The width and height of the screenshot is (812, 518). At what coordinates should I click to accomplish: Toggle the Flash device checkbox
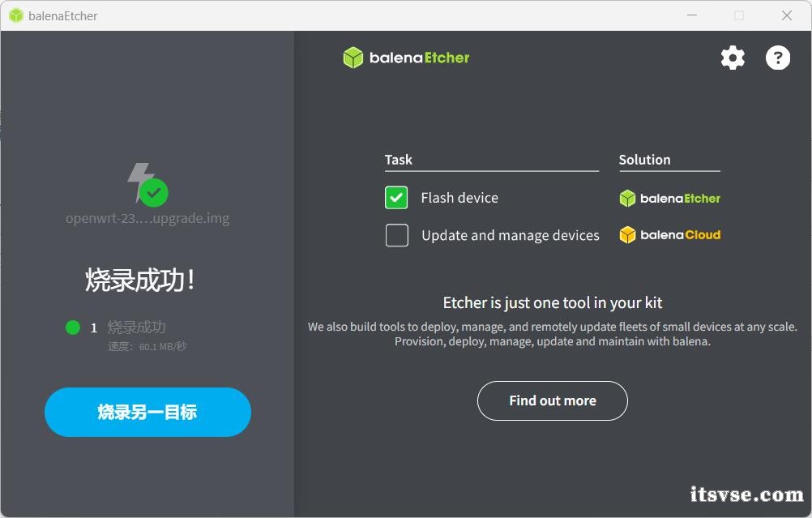pyautogui.click(x=396, y=198)
